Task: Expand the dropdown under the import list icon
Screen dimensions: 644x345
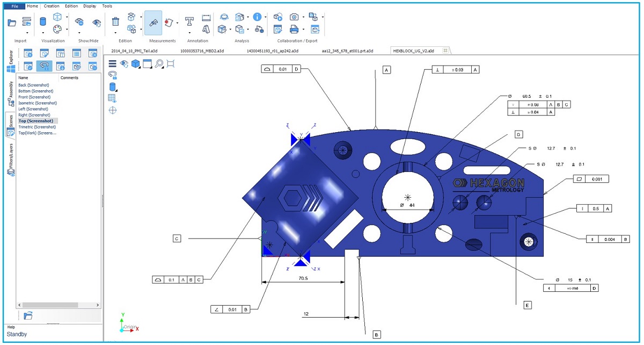Action: pos(26,33)
